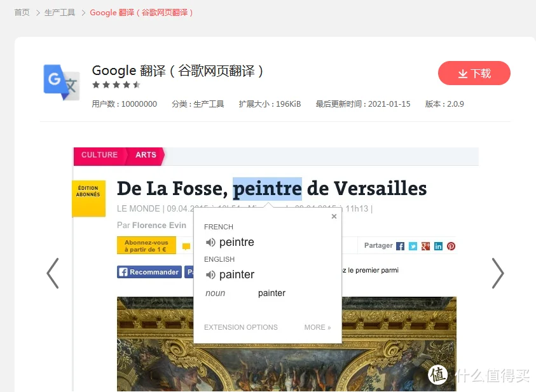Play English pronunciation of painter
Image resolution: width=536 pixels, height=392 pixels.
[210, 274]
